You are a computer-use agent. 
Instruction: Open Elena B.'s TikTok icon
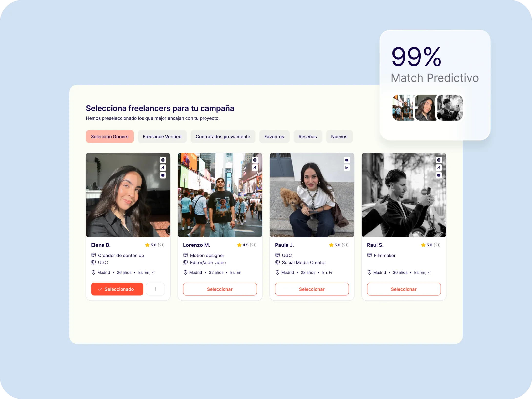click(x=163, y=168)
